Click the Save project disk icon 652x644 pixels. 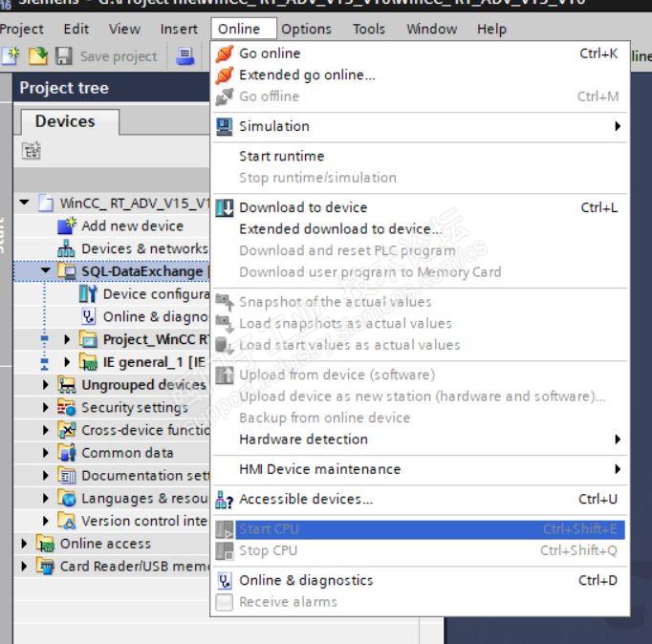point(64,56)
